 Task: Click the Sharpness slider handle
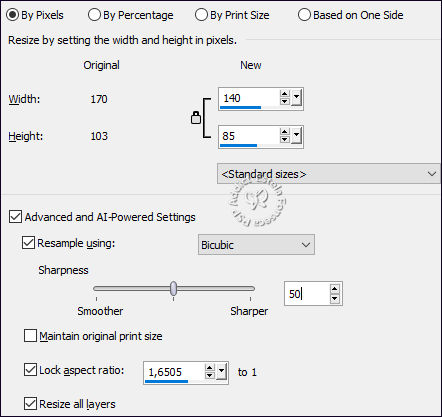point(173,288)
